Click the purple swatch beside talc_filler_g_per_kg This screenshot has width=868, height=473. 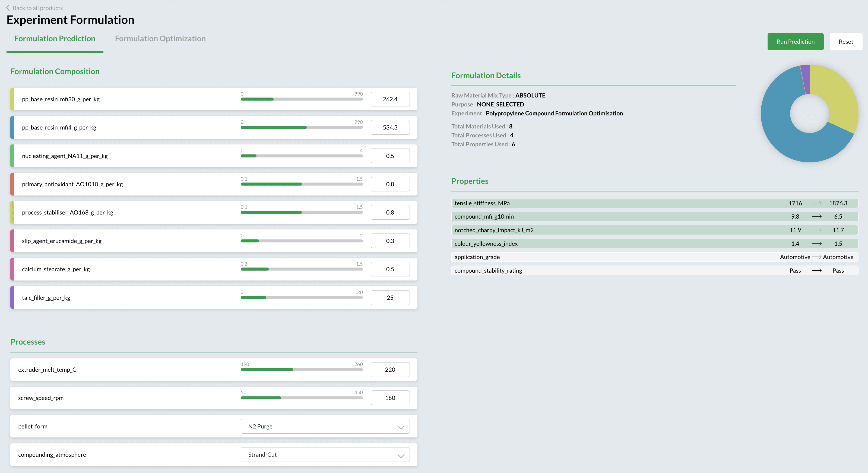pyautogui.click(x=12, y=298)
